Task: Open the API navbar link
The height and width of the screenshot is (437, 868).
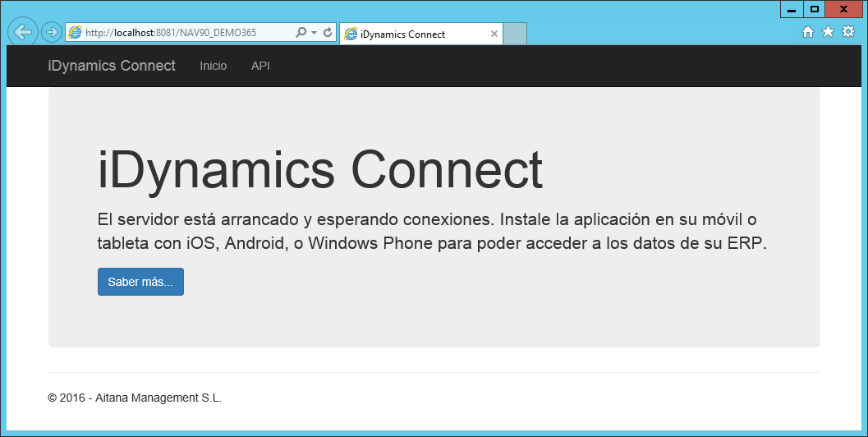Action: 260,66
